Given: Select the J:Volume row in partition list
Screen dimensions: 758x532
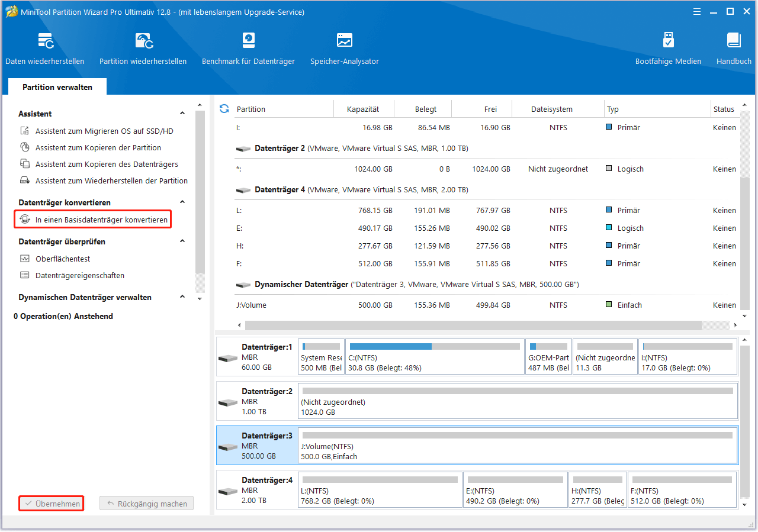Looking at the screenshot, I should 486,305.
